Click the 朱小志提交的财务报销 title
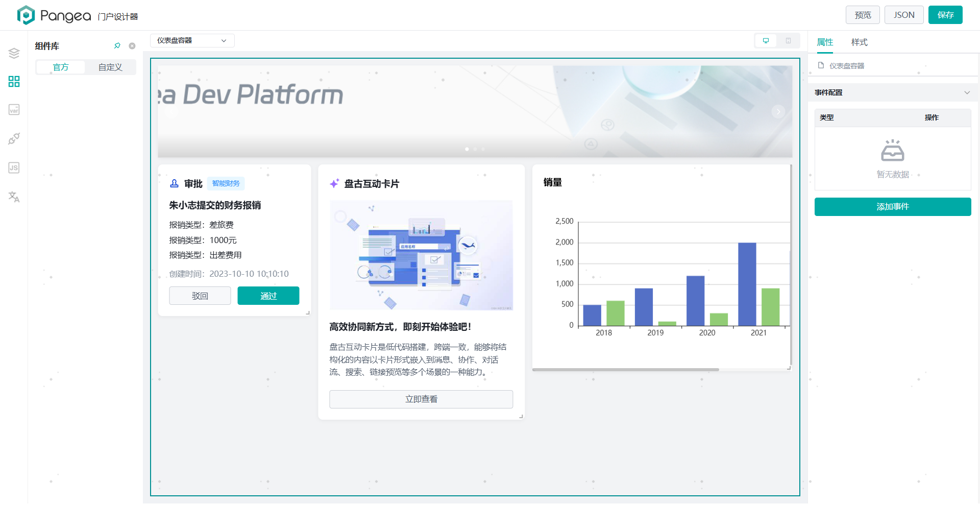Viewport: 980px width, 505px height. point(215,205)
